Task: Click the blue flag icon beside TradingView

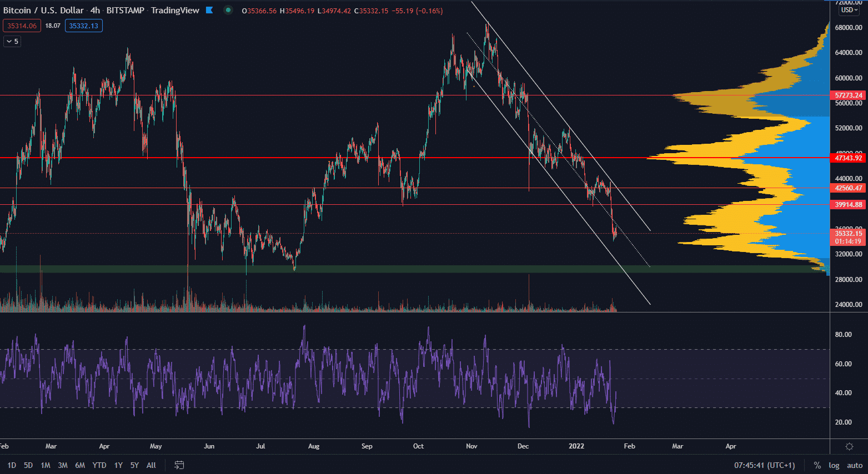Action: (x=209, y=10)
